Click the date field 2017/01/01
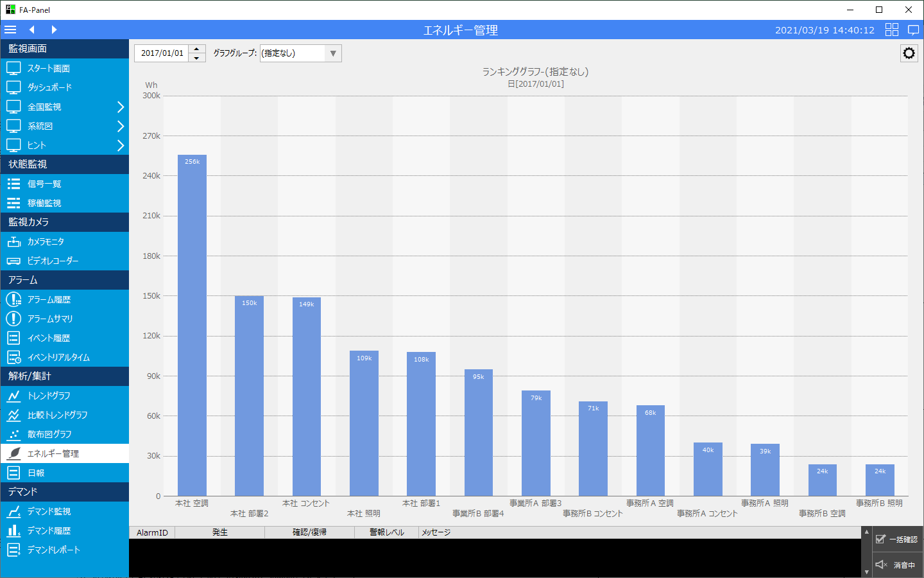Viewport: 924px width, 578px height. pyautogui.click(x=162, y=53)
